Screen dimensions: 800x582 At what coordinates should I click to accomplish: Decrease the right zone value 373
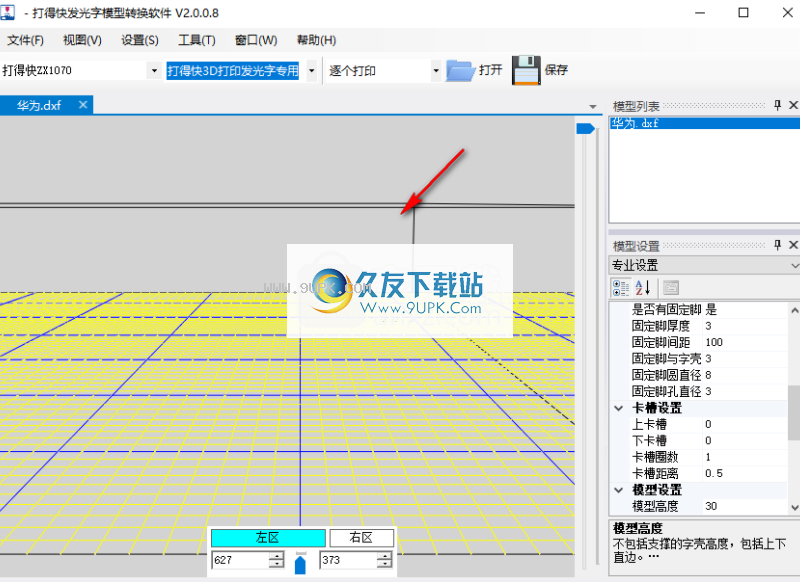(x=384, y=564)
